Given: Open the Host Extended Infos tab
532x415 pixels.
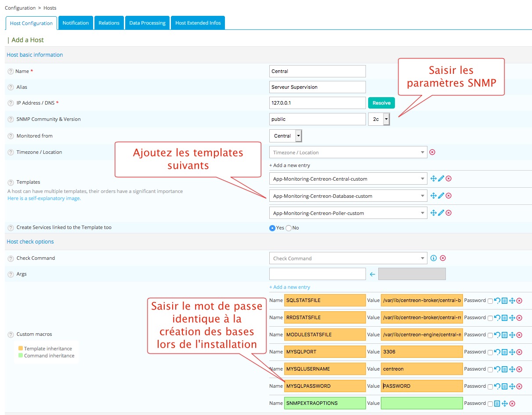Looking at the screenshot, I should tap(198, 23).
